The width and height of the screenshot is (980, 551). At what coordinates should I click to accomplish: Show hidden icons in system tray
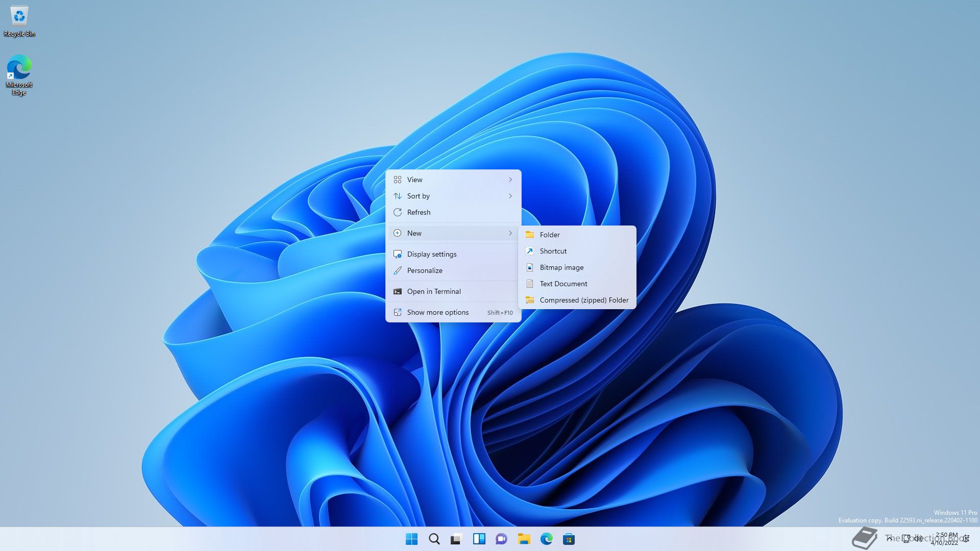(x=890, y=539)
